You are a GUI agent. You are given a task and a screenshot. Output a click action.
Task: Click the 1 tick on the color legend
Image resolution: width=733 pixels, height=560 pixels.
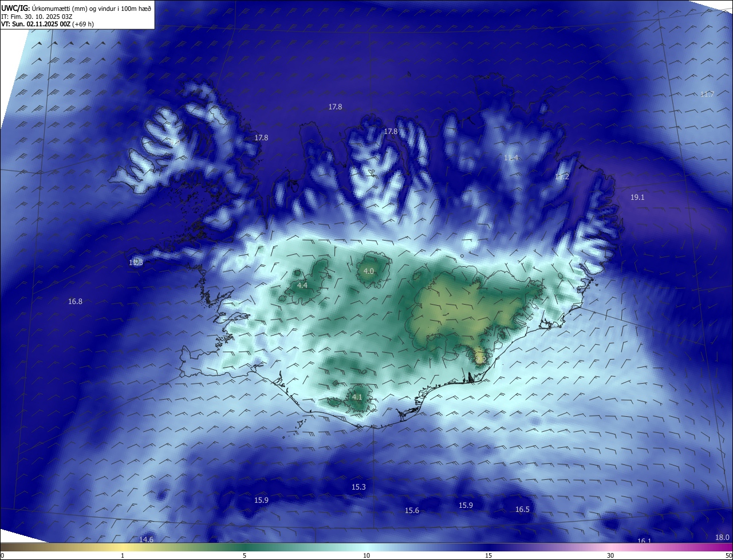(x=123, y=555)
